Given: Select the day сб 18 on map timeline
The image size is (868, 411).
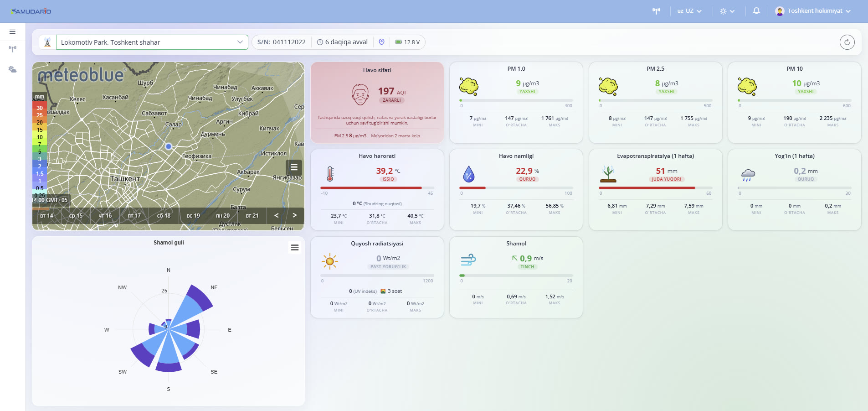Looking at the screenshot, I should click(x=164, y=216).
